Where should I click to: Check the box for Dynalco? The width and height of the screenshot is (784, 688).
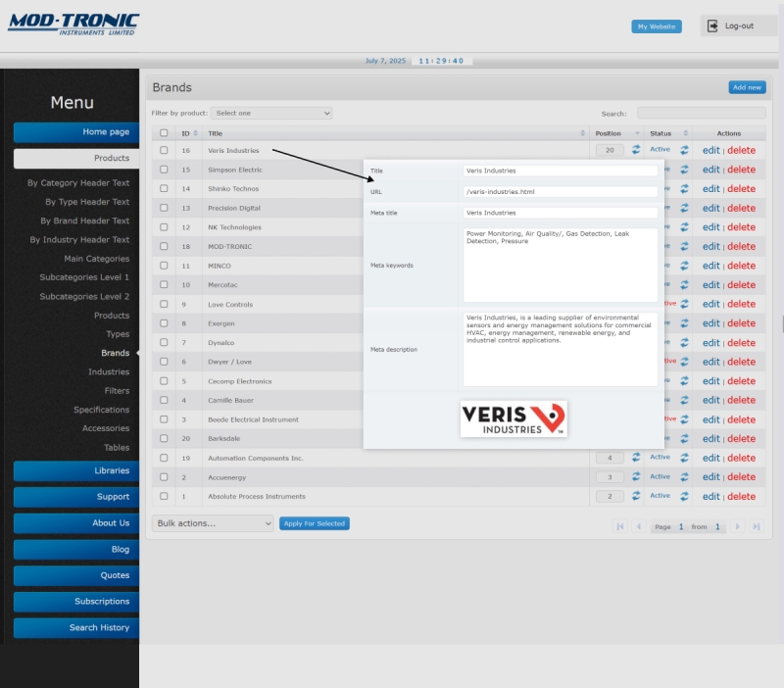[x=164, y=342]
